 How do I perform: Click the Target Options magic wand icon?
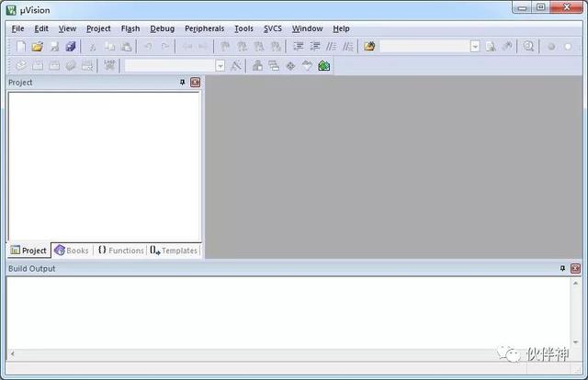[236, 65]
